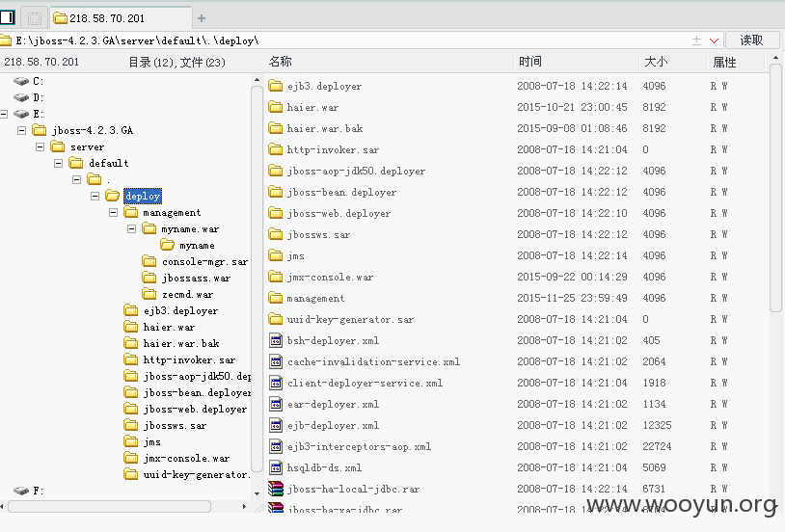
Task: Select console-mgr.sar in the tree
Action: click(204, 261)
